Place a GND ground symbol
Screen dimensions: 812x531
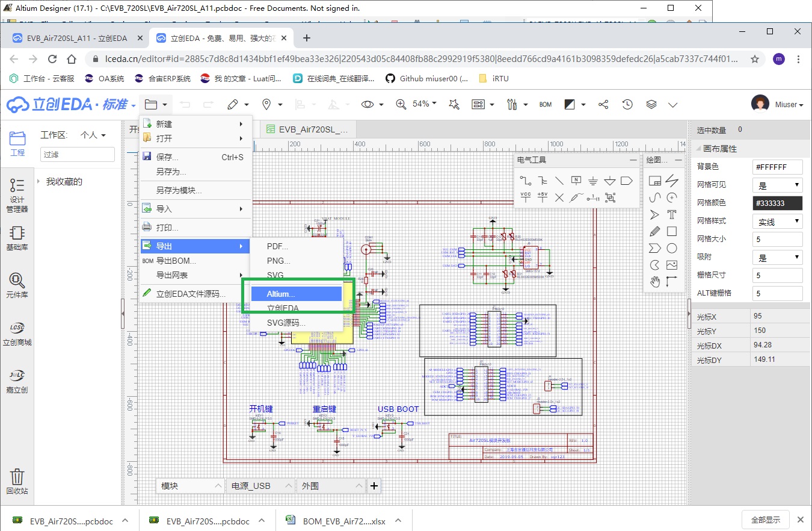point(593,180)
